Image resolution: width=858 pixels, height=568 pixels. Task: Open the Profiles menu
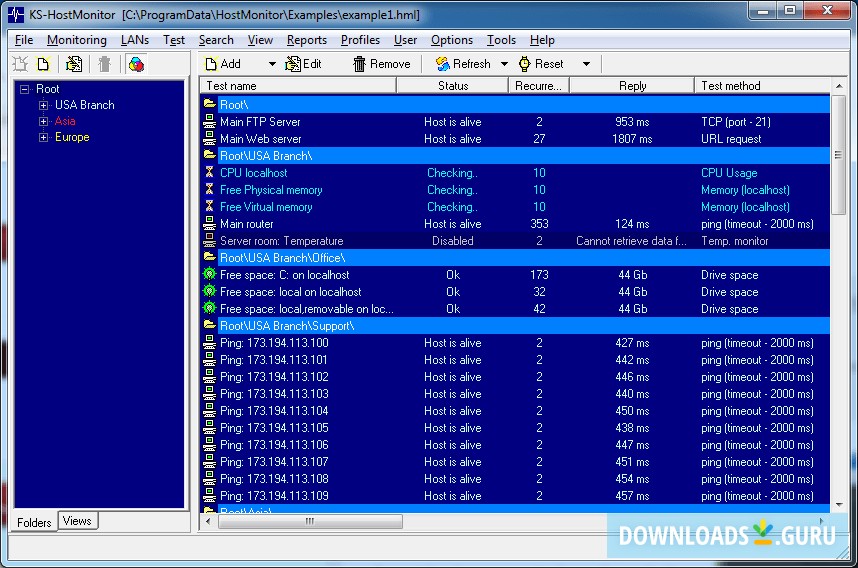[x=360, y=40]
